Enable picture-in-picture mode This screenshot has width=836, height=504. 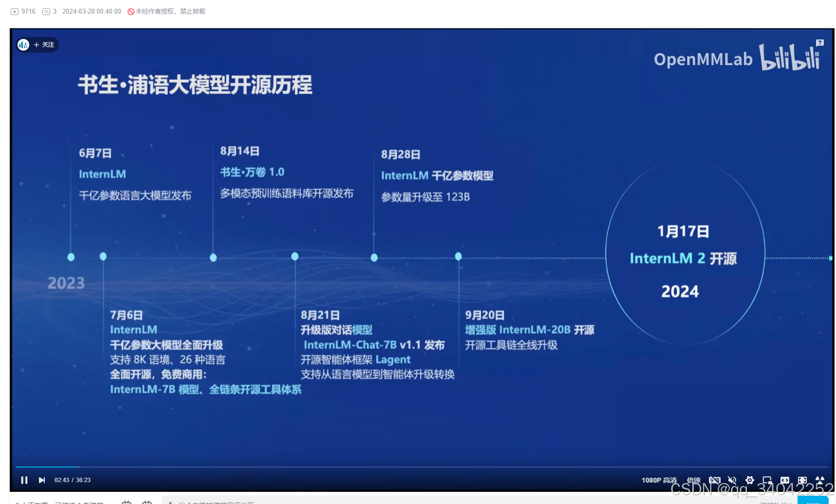[x=767, y=480]
